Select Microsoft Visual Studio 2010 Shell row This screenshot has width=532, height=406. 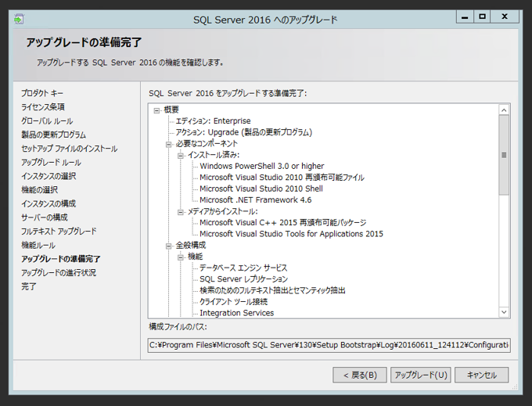261,189
